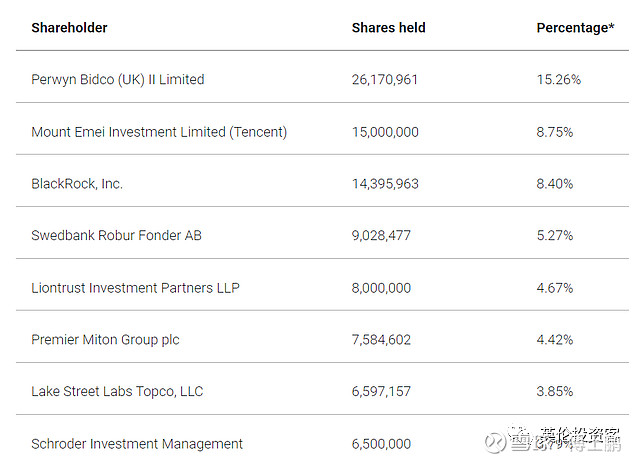Click the Shareholder column header
Viewport: 640px width, 463px height.
[x=69, y=28]
